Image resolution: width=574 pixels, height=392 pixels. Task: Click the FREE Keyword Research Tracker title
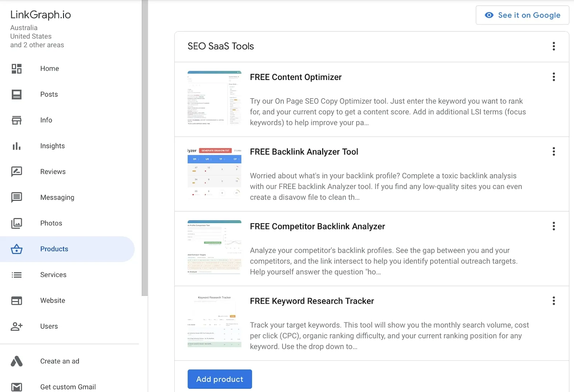click(x=312, y=301)
